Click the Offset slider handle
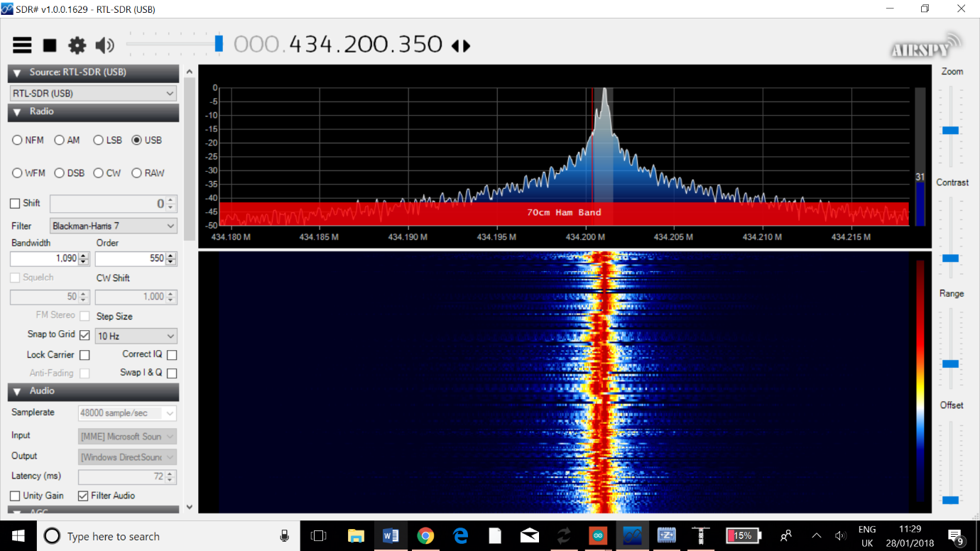This screenshot has height=551, width=980. point(950,500)
